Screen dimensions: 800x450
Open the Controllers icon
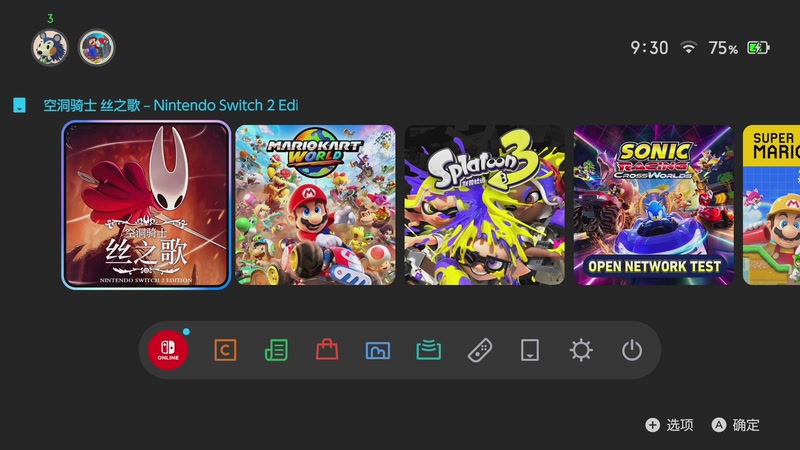(x=480, y=351)
